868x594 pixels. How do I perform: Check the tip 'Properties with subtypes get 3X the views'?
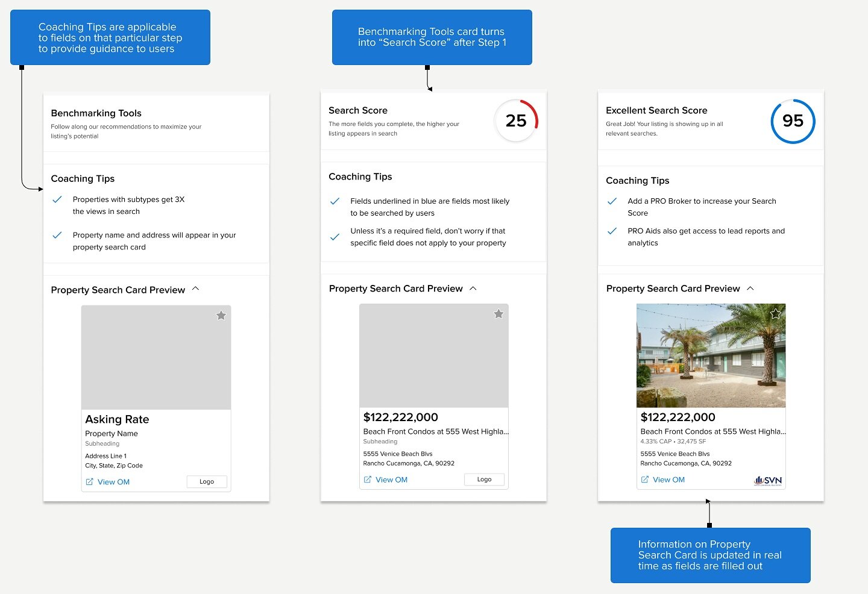pos(58,199)
